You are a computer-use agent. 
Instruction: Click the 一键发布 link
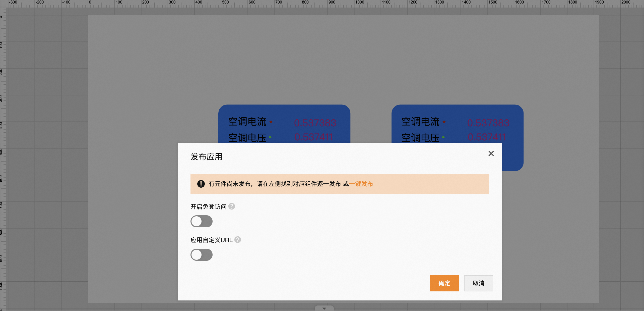pyautogui.click(x=361, y=184)
